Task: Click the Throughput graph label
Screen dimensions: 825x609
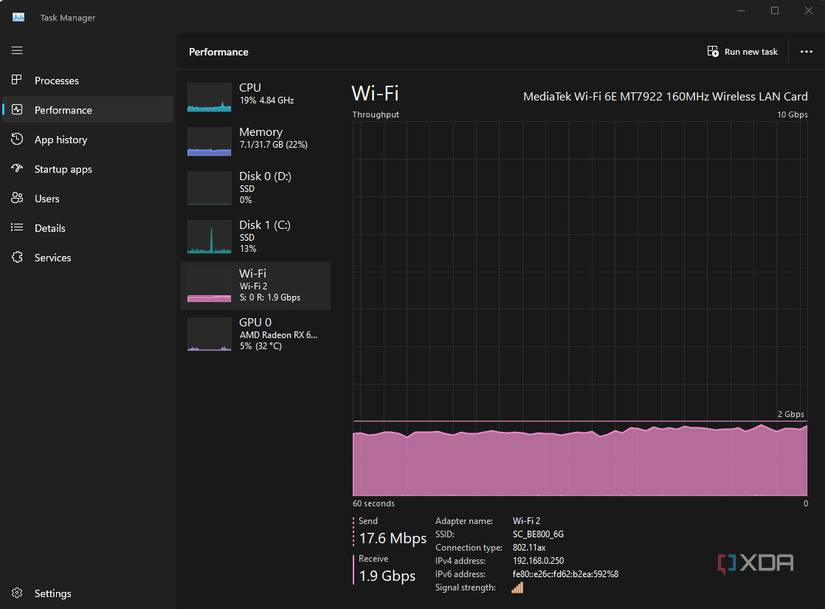Action: click(376, 114)
